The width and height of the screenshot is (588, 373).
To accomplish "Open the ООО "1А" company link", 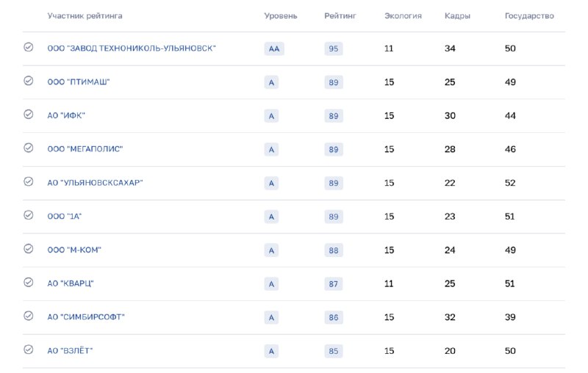I will (x=65, y=217).
